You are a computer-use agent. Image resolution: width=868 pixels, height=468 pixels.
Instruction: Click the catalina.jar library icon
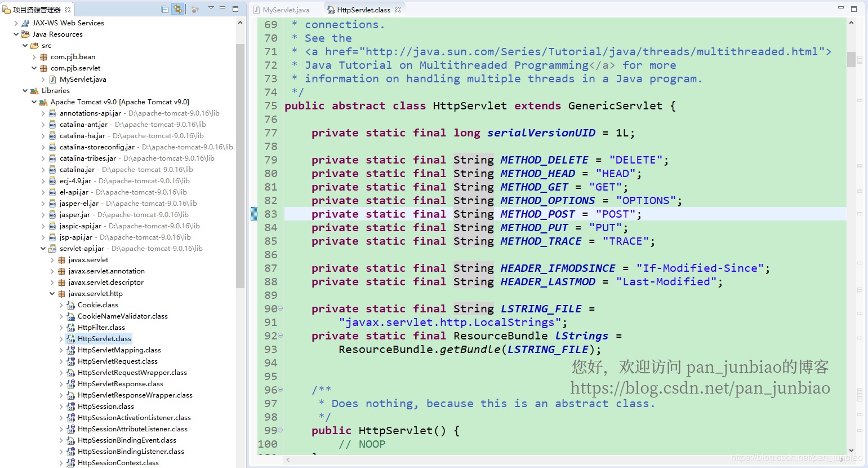point(52,169)
